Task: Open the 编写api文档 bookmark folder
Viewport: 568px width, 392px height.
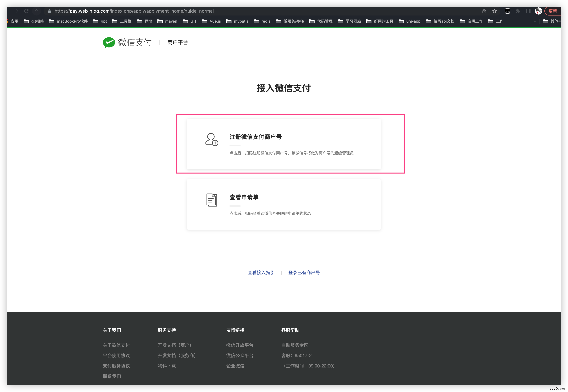Action: 440,21
